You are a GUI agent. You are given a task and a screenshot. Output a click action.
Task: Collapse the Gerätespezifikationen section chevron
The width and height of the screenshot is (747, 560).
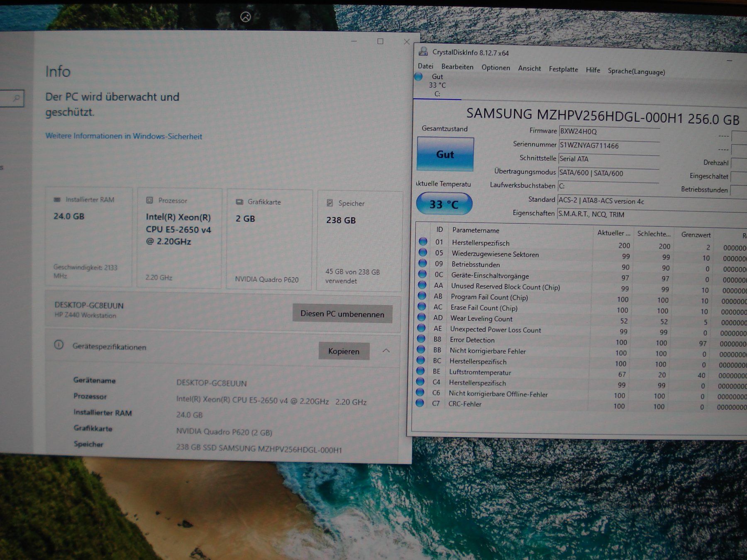(x=386, y=351)
